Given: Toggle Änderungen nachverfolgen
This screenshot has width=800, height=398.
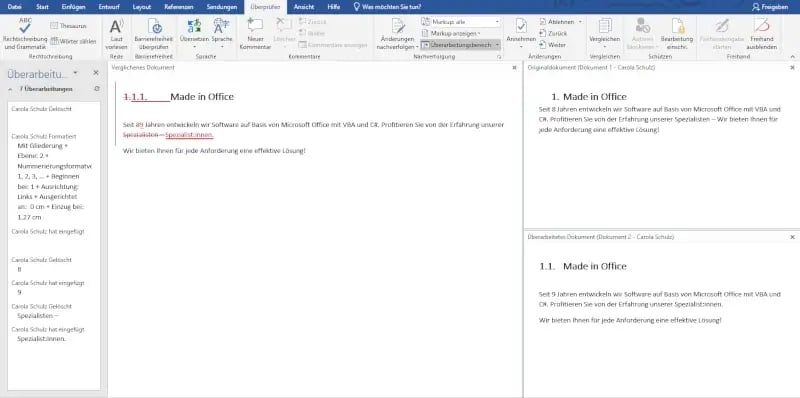Looking at the screenshot, I should pyautogui.click(x=397, y=34).
